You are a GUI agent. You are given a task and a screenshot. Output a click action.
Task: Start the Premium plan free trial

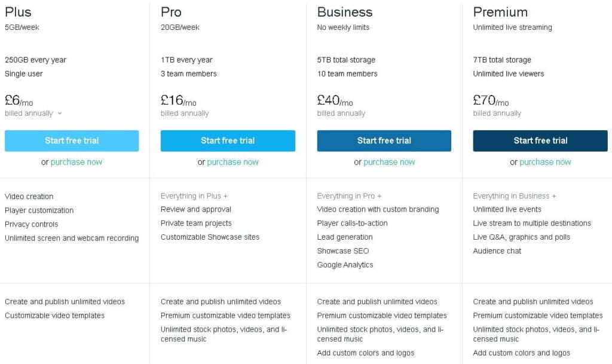[x=540, y=140]
